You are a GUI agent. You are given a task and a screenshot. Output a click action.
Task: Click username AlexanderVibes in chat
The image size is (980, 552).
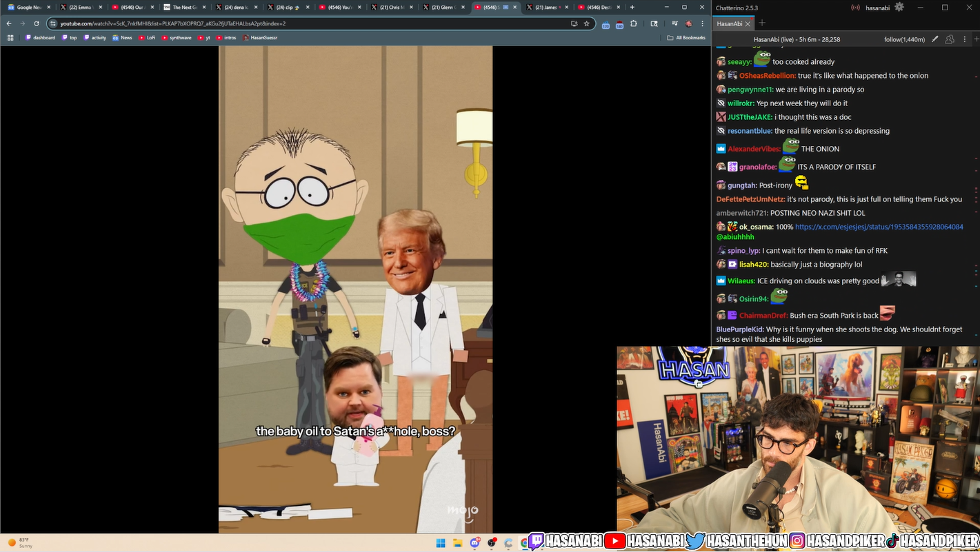tap(754, 149)
